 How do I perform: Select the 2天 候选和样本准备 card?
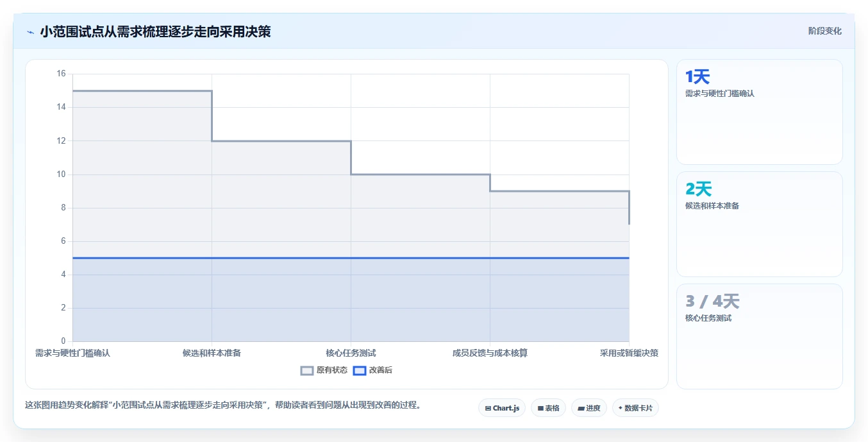coord(760,224)
